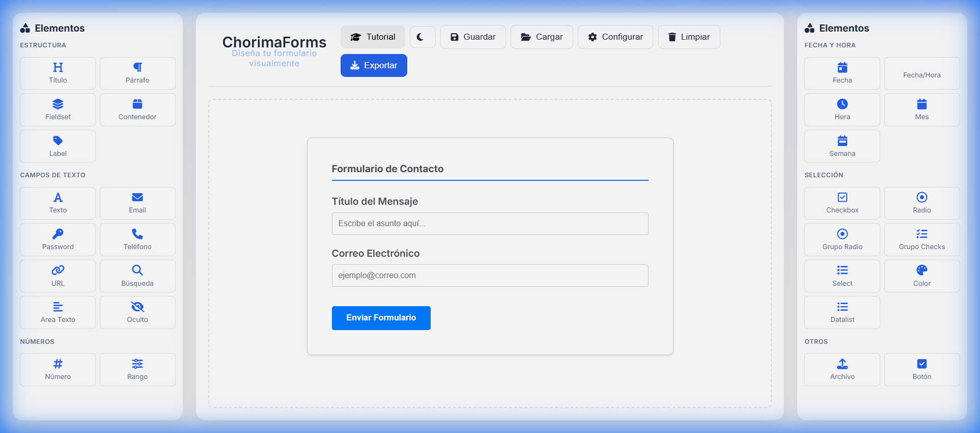Add a Párrafo paragraph element
Image resolution: width=980 pixels, height=433 pixels.
(137, 73)
